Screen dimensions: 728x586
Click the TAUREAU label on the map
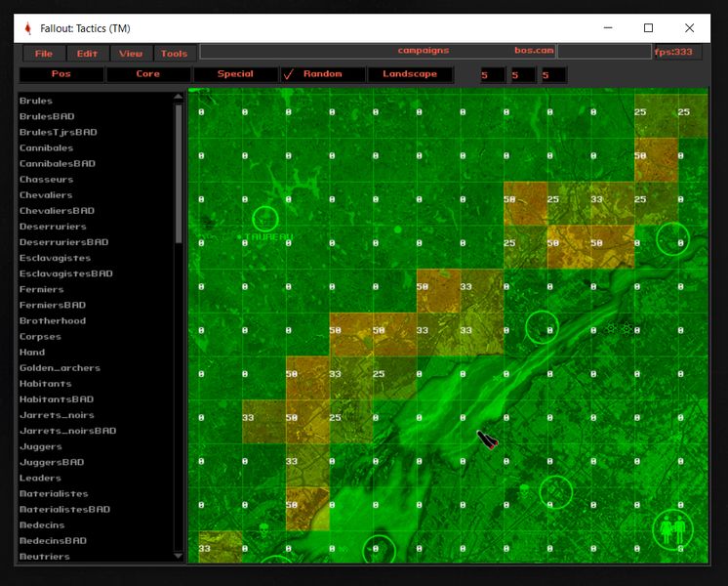coord(268,237)
